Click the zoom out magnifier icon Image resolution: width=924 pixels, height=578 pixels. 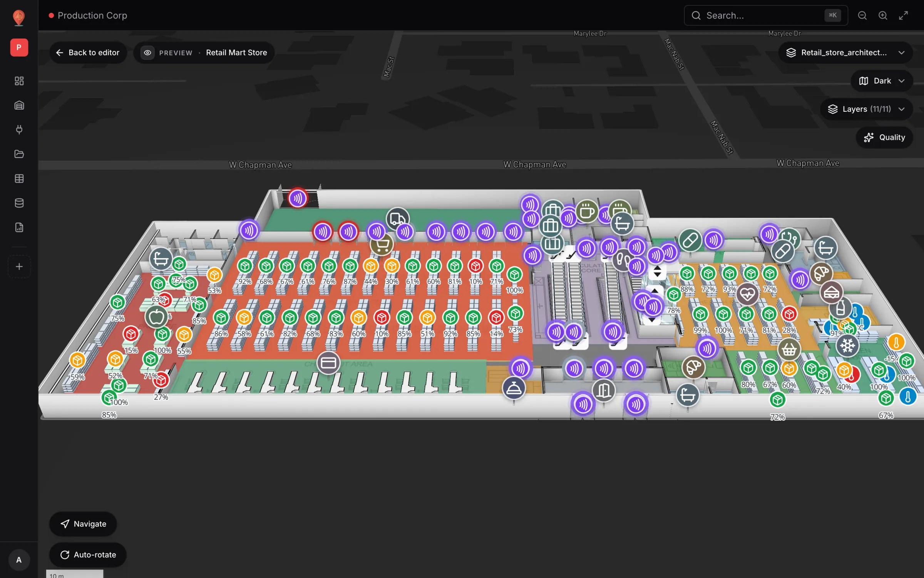point(862,15)
